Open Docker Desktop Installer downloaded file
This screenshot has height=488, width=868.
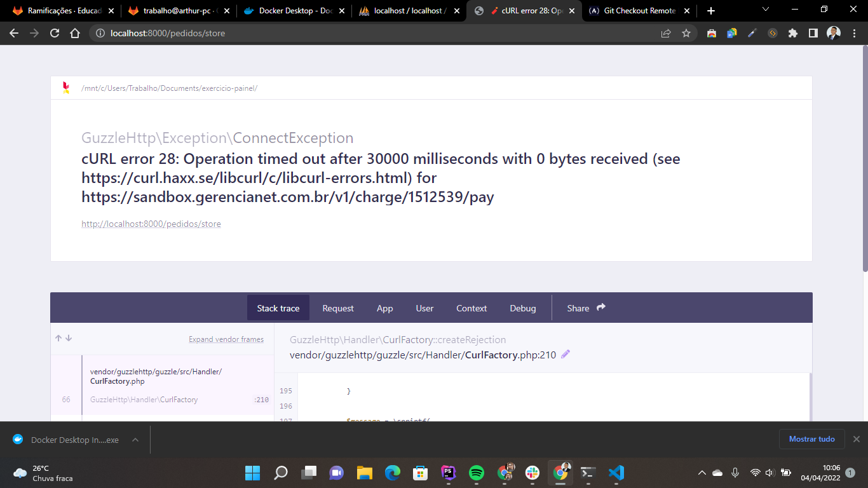67,440
